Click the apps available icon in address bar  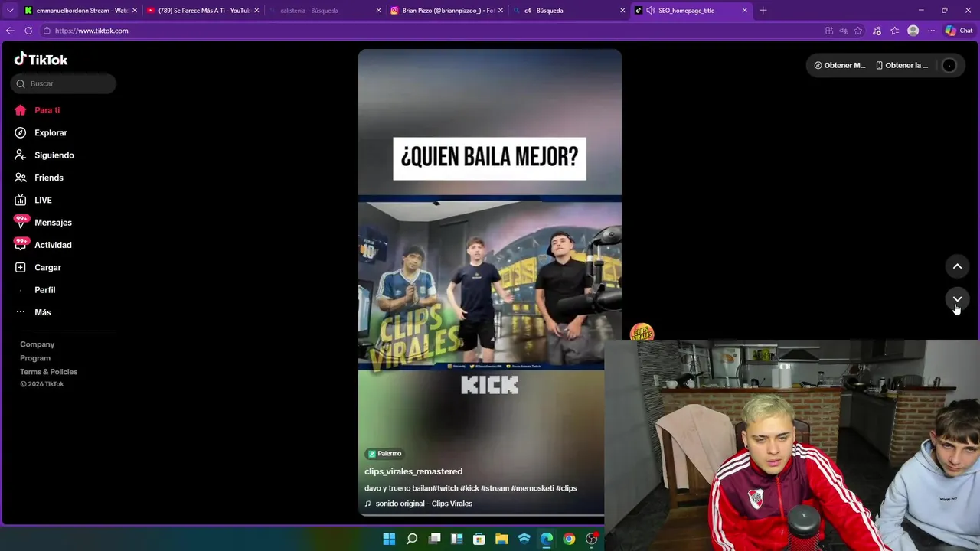coord(829,31)
